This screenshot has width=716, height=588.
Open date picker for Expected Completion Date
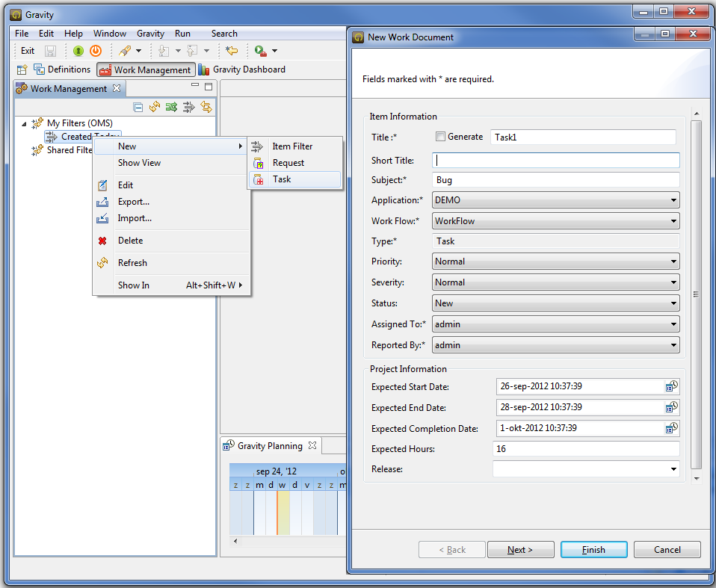[671, 428]
